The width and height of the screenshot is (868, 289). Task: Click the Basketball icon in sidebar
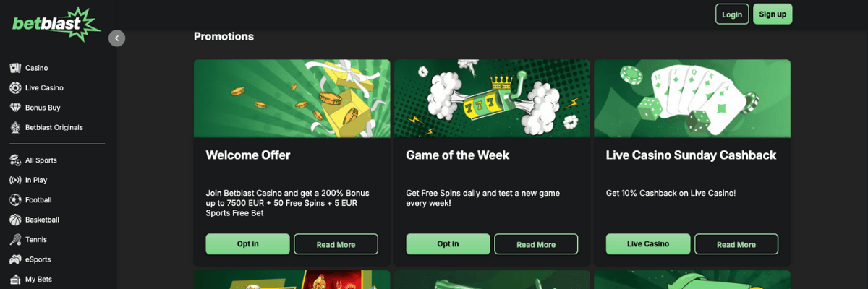15,220
